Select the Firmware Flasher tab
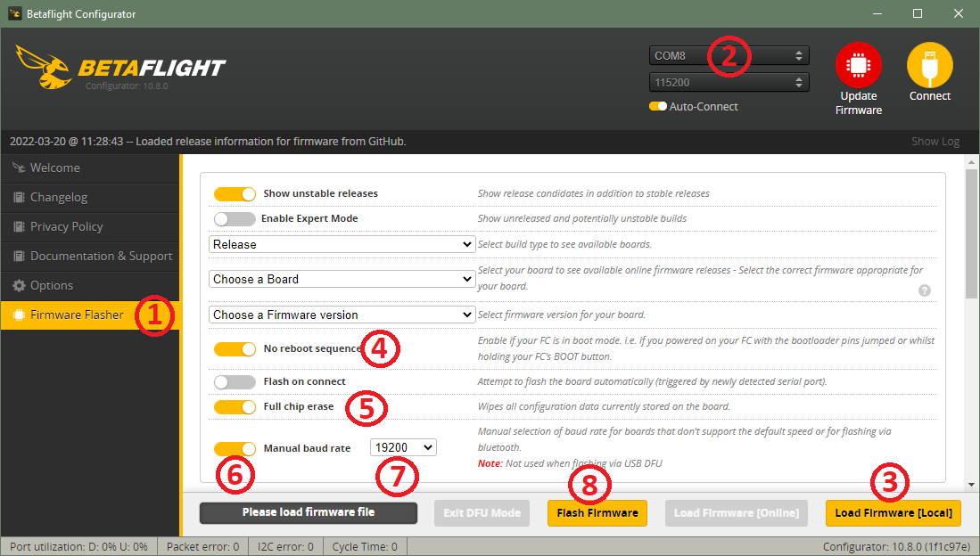Viewport: 980px width, 556px height. click(x=90, y=315)
